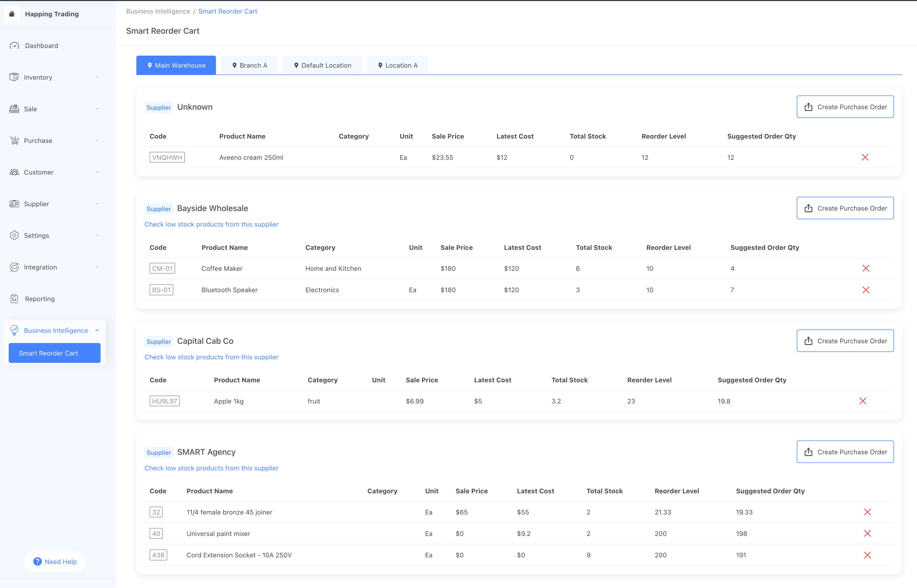Remove Apple 1kg row with red X
Image resolution: width=917 pixels, height=588 pixels.
click(x=862, y=401)
